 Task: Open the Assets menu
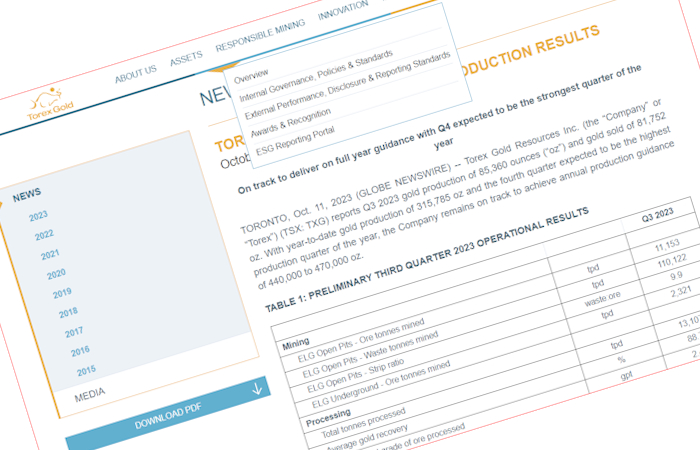pos(186,58)
